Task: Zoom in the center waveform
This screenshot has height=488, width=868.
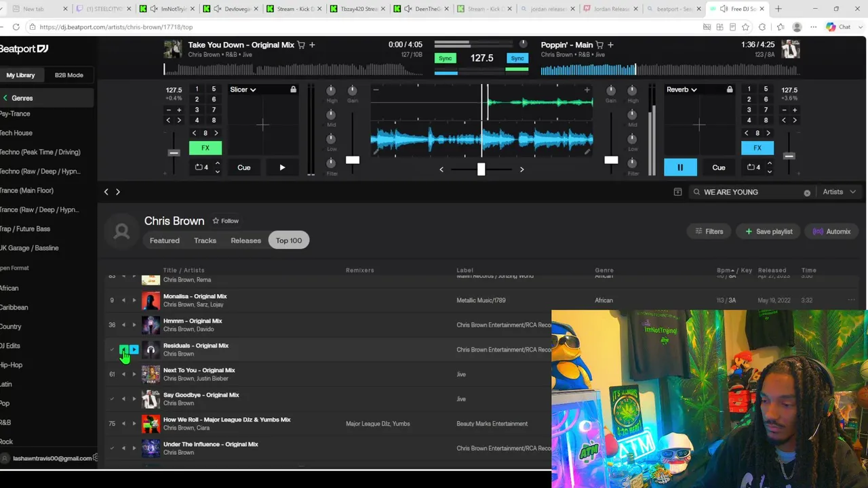Action: (x=587, y=89)
